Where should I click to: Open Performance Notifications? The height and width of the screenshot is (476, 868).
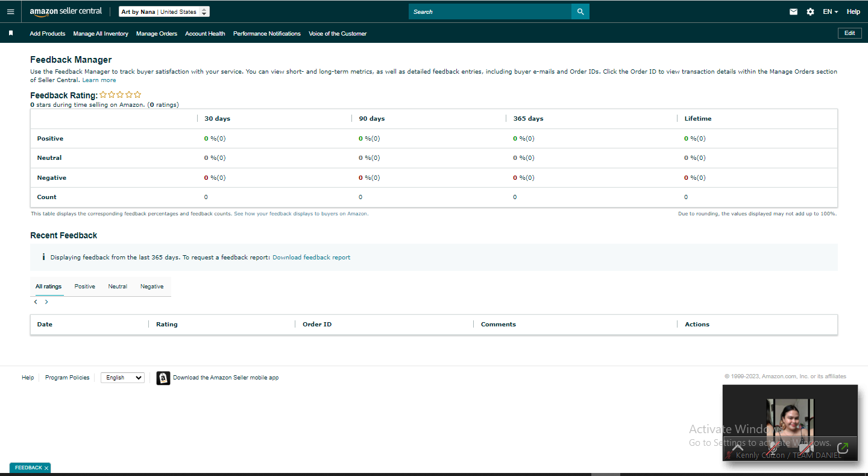(267, 34)
